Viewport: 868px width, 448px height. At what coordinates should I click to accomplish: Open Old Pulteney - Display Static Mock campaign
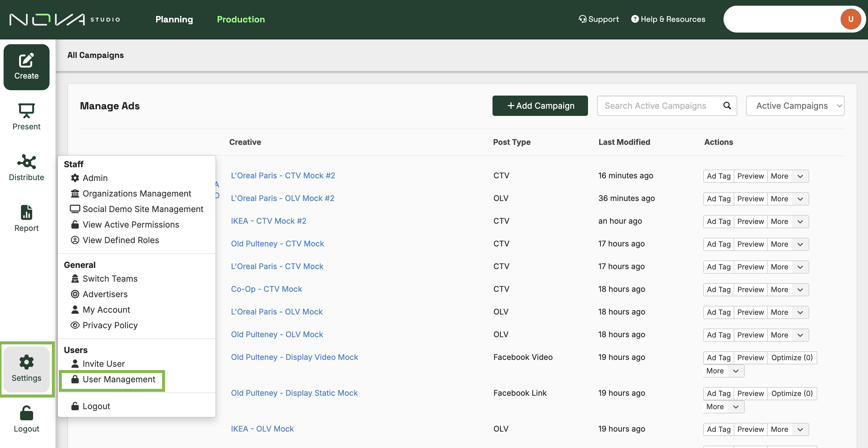point(294,393)
